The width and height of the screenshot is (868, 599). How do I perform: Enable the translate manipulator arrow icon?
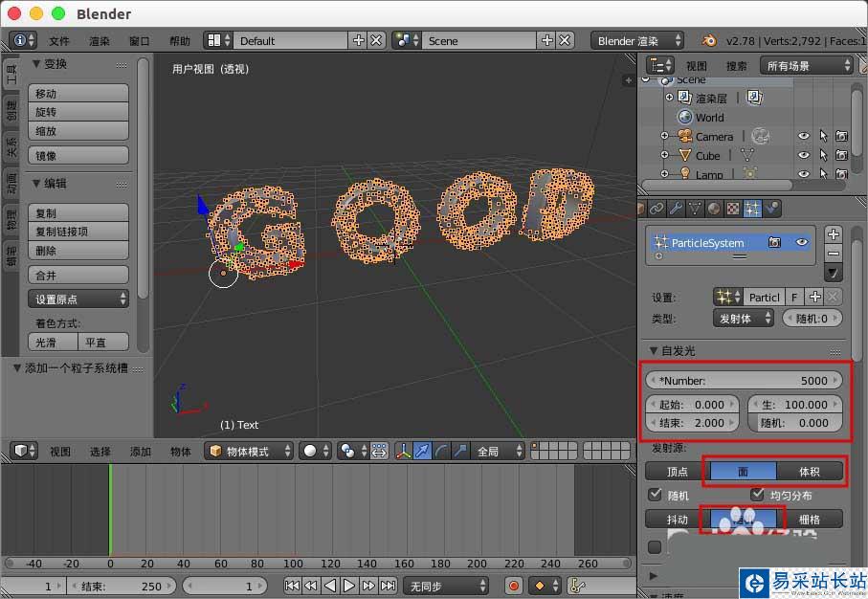(x=422, y=451)
